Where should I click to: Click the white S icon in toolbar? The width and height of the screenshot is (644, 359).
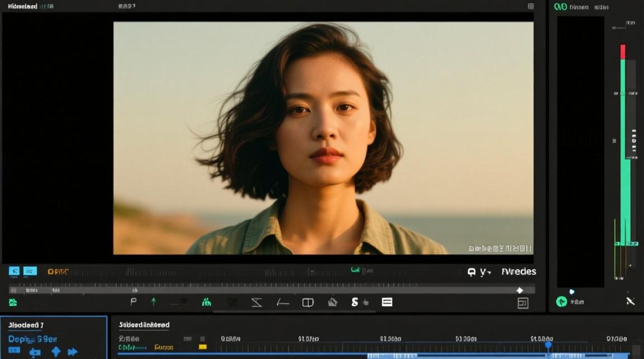(x=355, y=302)
